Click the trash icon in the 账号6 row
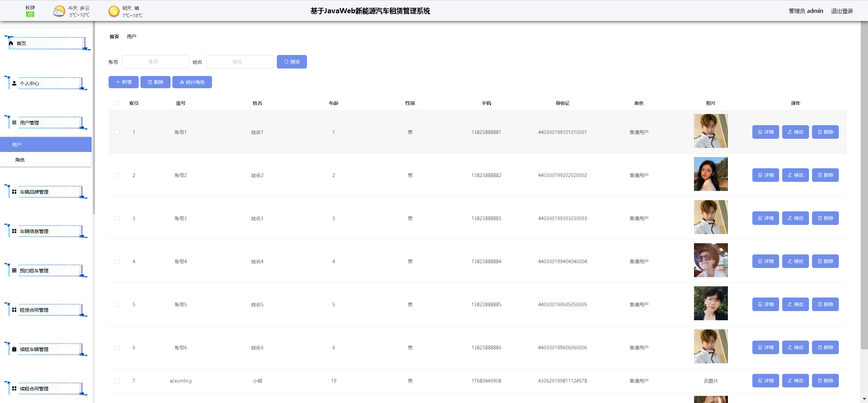Viewport: 868px width, 403px height. (820, 347)
